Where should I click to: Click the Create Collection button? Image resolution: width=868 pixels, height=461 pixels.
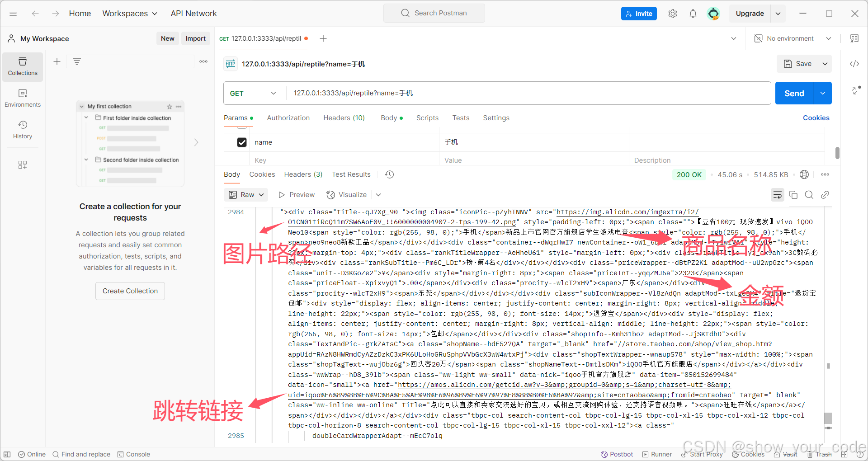130,291
